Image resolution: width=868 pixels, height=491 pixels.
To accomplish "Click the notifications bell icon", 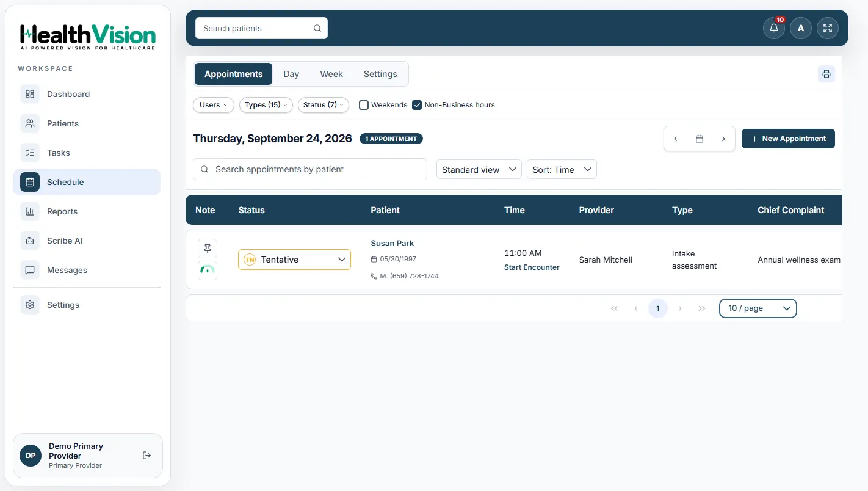I will coord(773,28).
